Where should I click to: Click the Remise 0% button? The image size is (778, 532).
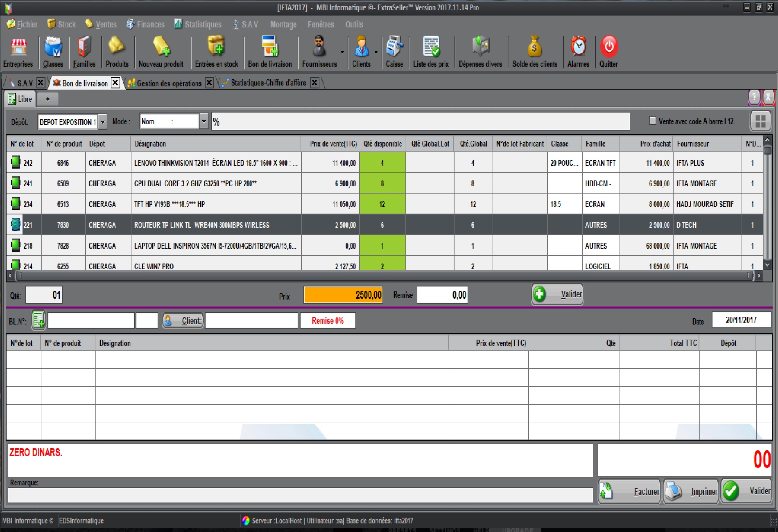[328, 320]
